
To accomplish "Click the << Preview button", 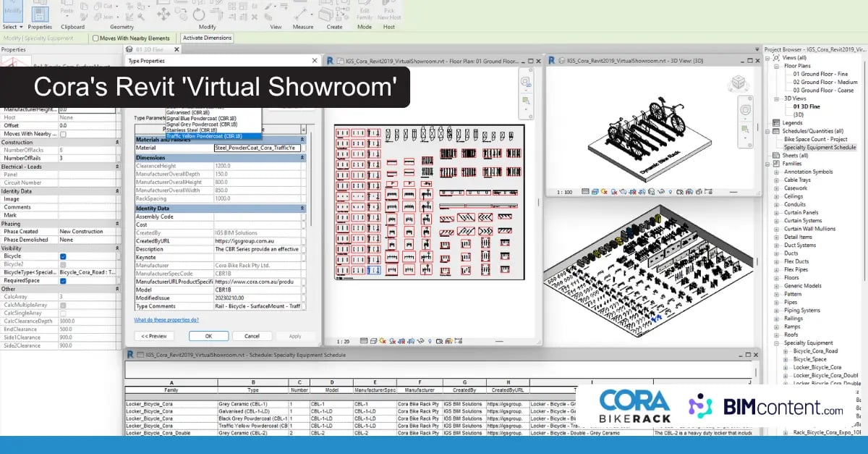I will 154,336.
